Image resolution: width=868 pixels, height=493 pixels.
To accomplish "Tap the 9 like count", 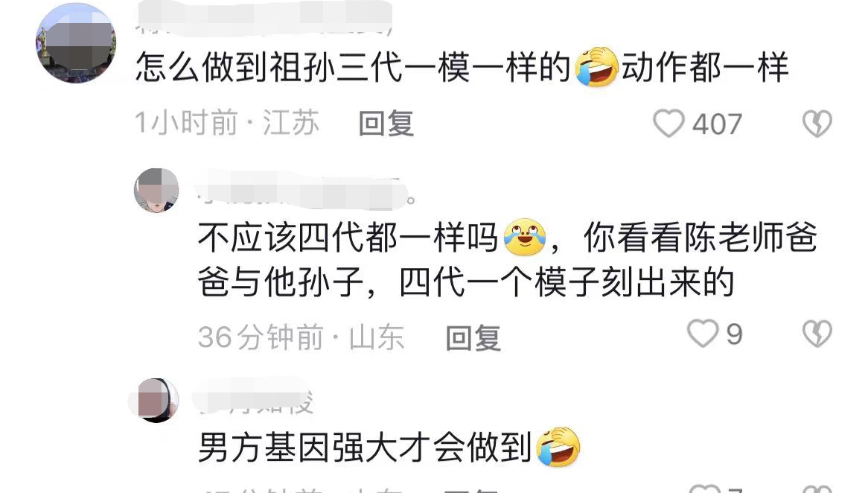I will point(734,334).
